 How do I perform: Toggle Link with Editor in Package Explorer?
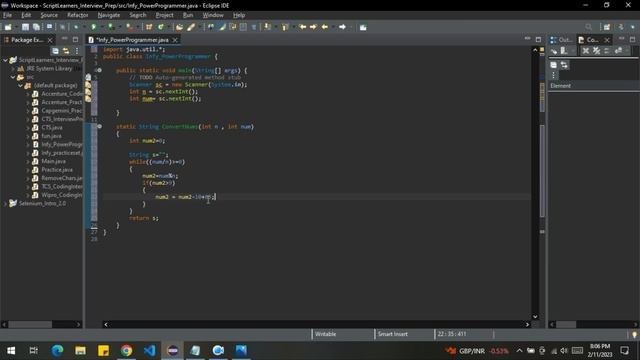pyautogui.click(x=66, y=51)
